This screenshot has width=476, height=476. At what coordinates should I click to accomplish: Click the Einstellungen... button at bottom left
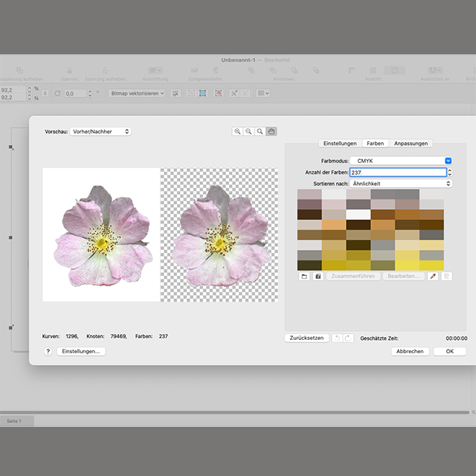pyautogui.click(x=80, y=352)
